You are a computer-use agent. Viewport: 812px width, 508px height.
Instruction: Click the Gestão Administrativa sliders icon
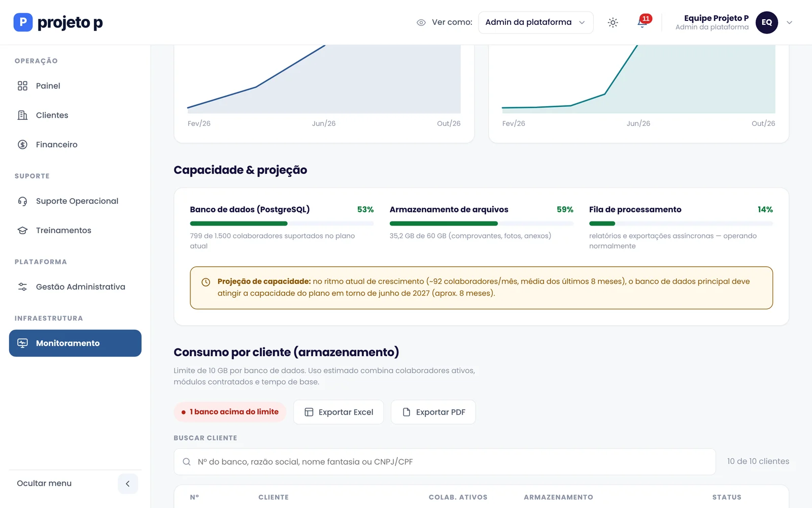22,287
